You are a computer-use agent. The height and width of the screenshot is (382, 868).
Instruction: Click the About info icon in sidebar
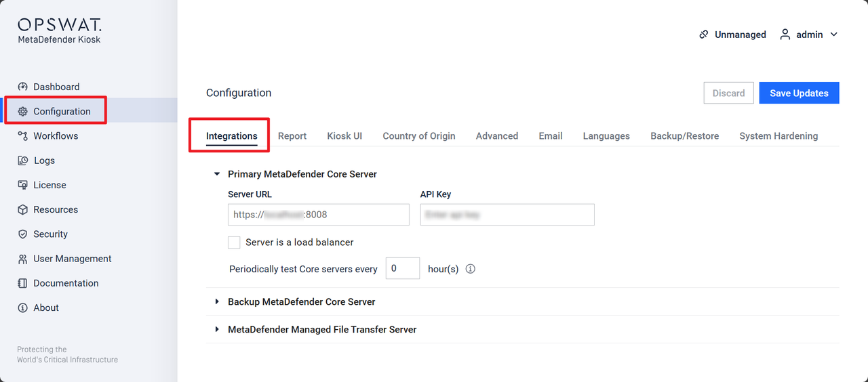(22, 307)
